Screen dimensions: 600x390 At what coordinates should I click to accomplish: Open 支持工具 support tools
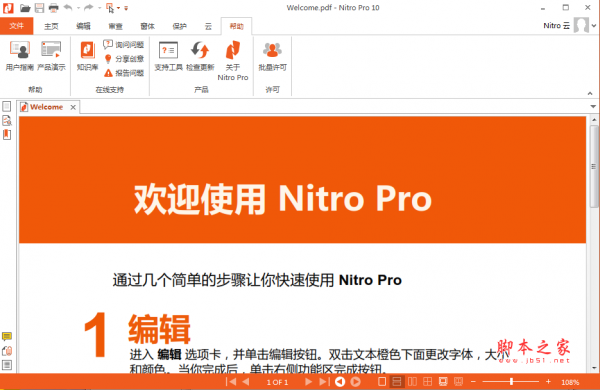(168, 56)
